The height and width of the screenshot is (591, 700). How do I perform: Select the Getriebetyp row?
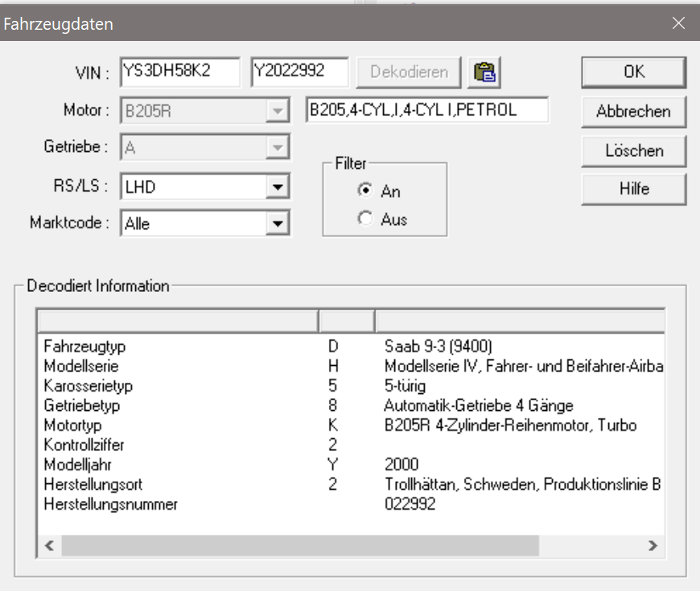click(352, 405)
